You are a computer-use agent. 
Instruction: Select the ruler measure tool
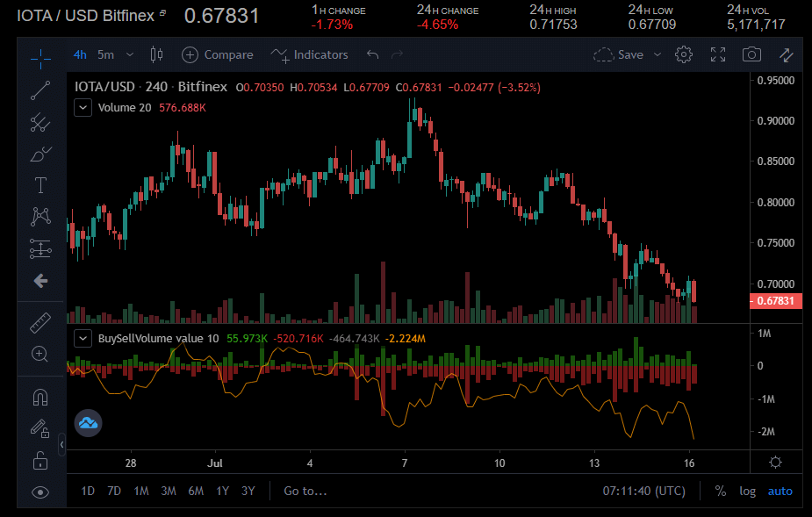[40, 323]
